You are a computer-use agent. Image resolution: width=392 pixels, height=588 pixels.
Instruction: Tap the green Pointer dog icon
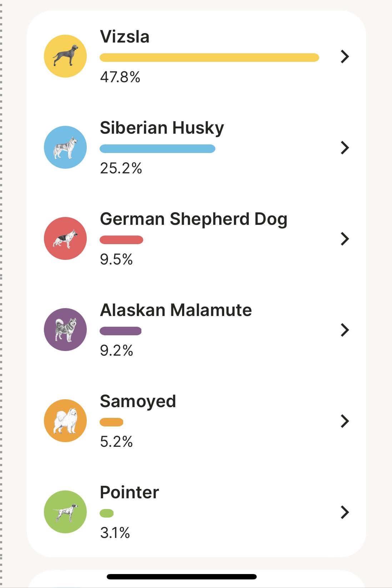coord(65,512)
